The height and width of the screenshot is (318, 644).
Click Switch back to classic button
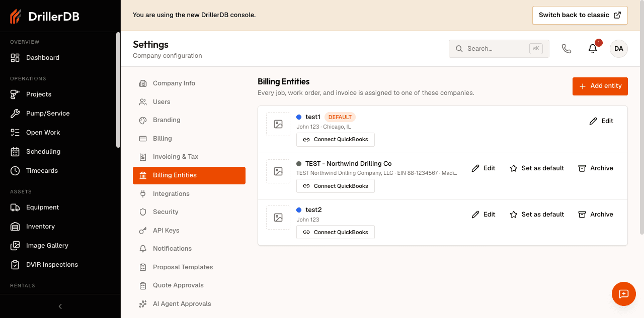click(580, 15)
